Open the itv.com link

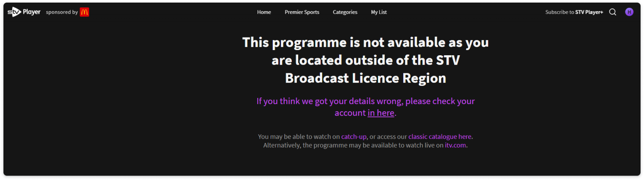pos(456,145)
